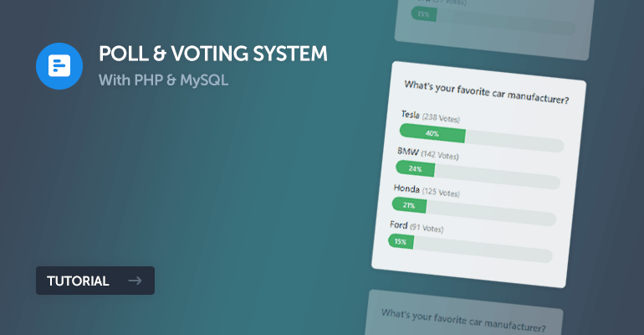Click the With PHP & MySQL subtitle
Image resolution: width=644 pixels, height=335 pixels.
163,80
